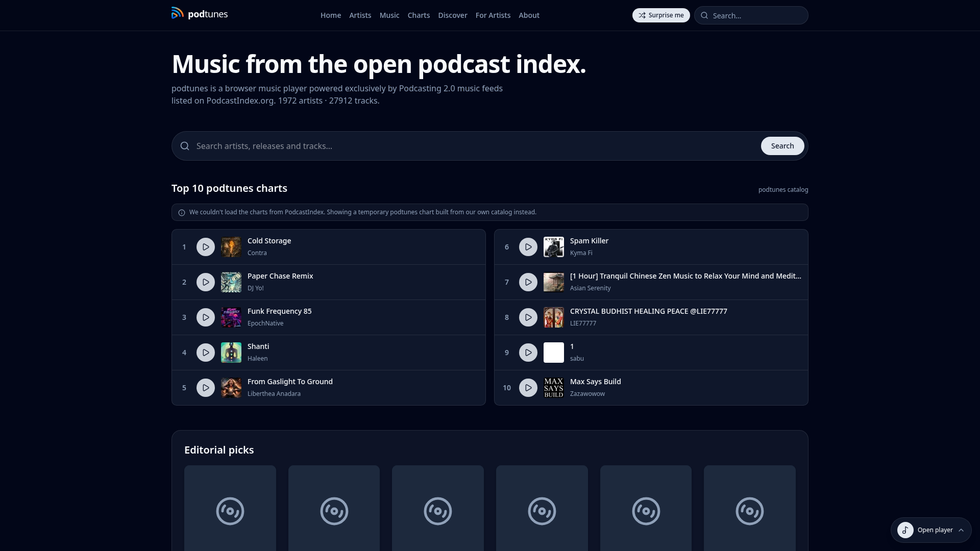Click the podtunes wordmark link

click(208, 14)
